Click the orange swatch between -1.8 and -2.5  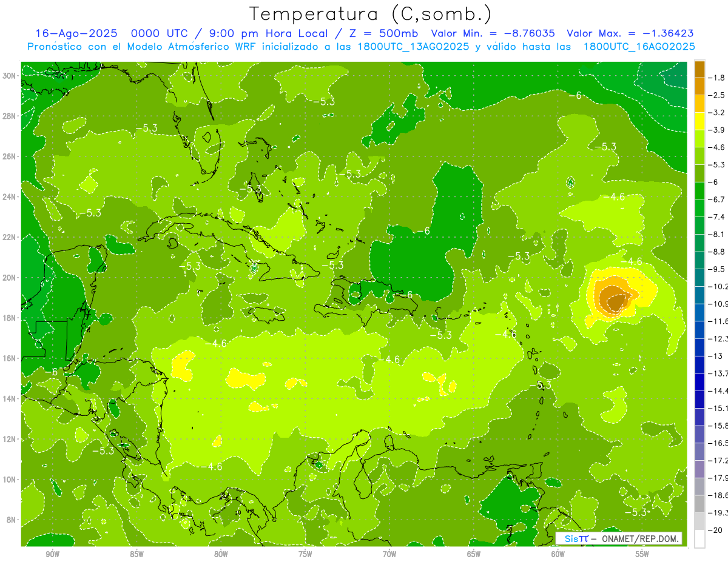pos(699,87)
